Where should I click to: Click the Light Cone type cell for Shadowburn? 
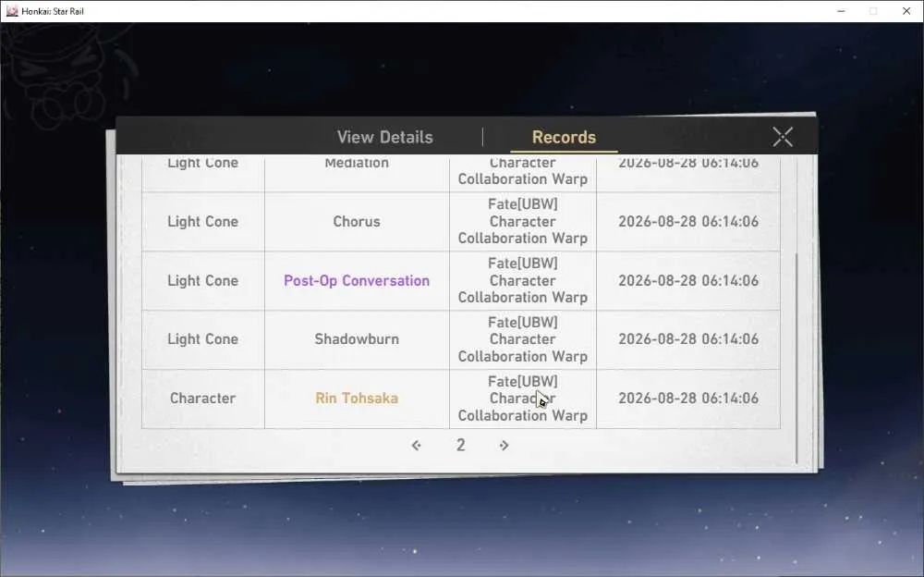(x=202, y=339)
